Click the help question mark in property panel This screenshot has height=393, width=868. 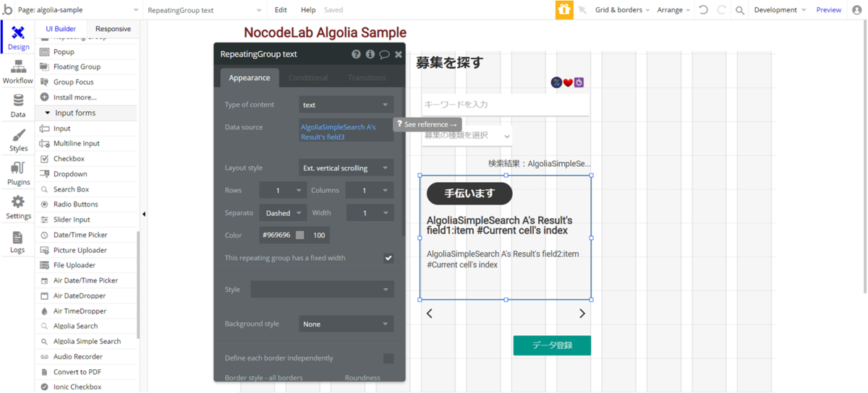[356, 54]
